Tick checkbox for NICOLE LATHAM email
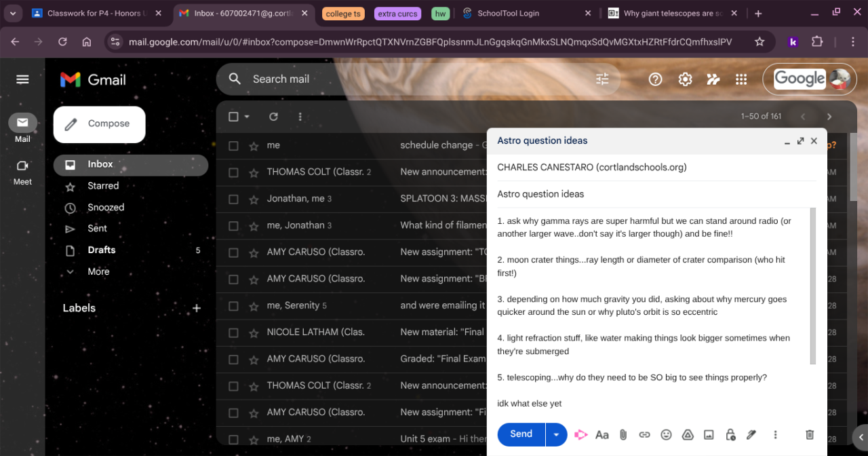This screenshot has height=456, width=868. click(x=233, y=332)
